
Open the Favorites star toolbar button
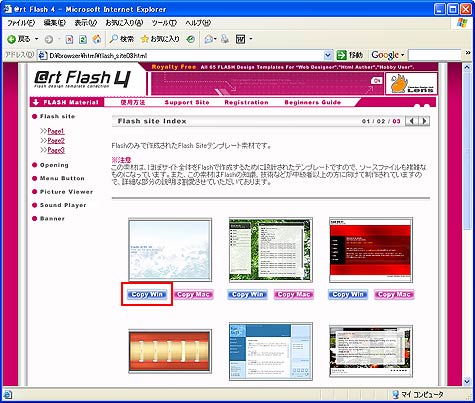[x=160, y=39]
